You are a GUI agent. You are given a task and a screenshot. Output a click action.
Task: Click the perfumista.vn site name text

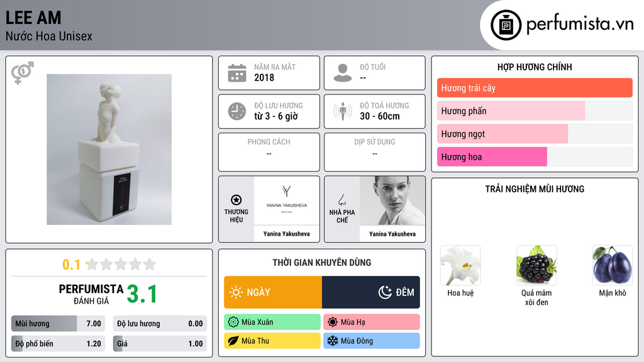580,25
